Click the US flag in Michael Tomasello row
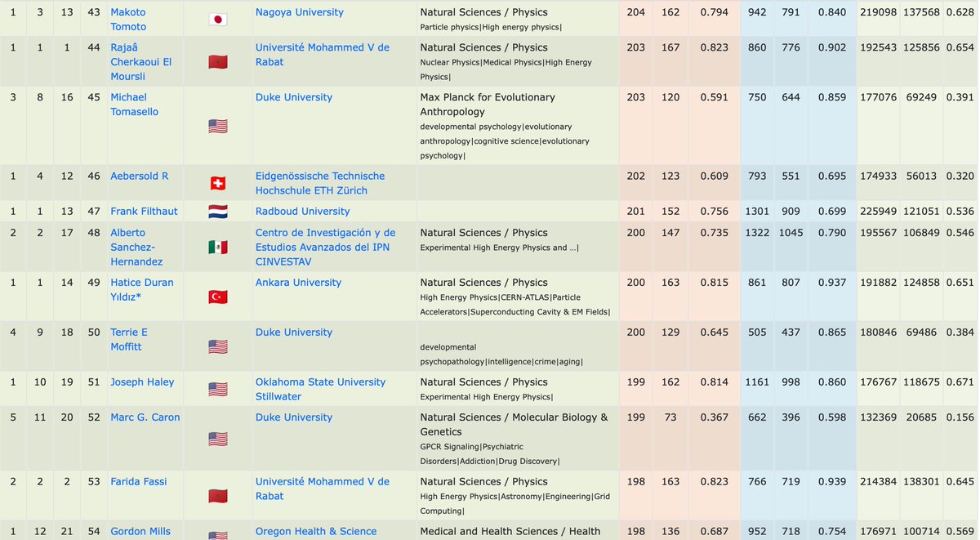980x540 pixels. click(217, 127)
